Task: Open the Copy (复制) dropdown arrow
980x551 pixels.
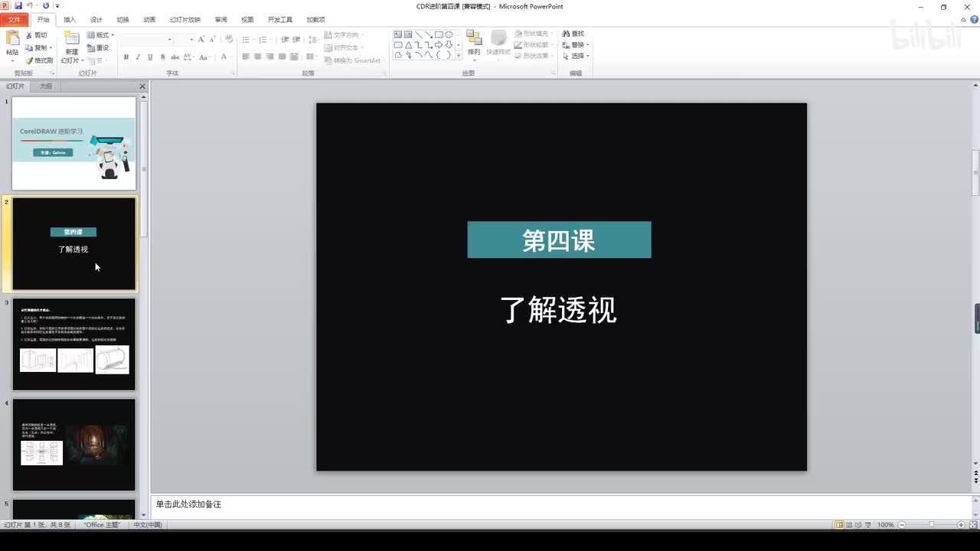Action: [x=51, y=47]
